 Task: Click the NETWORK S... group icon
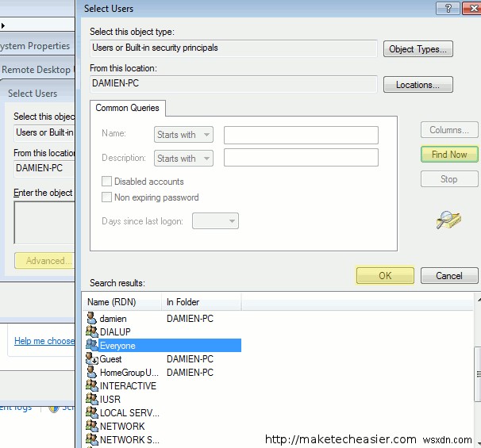click(x=92, y=439)
